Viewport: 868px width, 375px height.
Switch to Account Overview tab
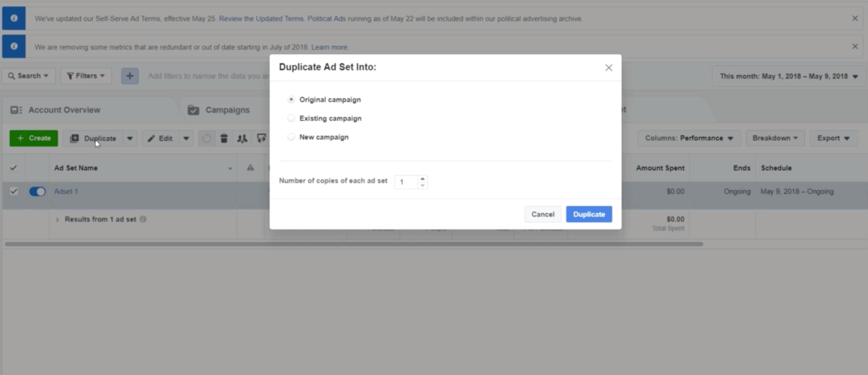click(64, 110)
